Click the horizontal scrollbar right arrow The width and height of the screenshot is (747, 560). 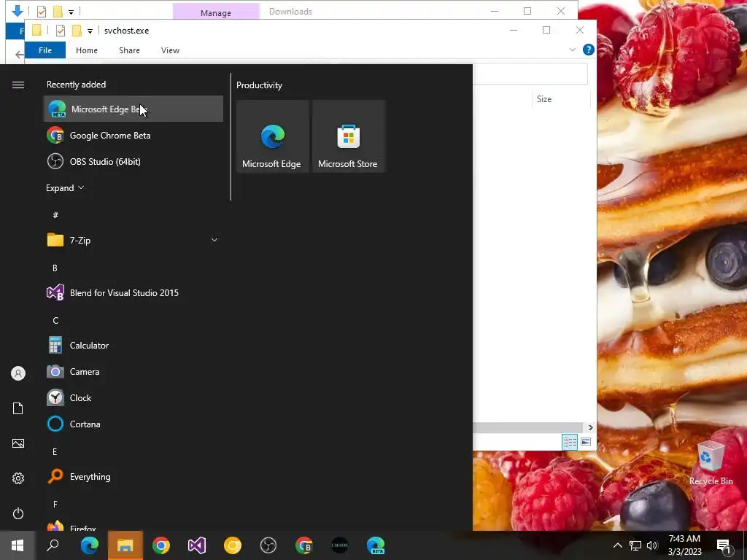[590, 427]
